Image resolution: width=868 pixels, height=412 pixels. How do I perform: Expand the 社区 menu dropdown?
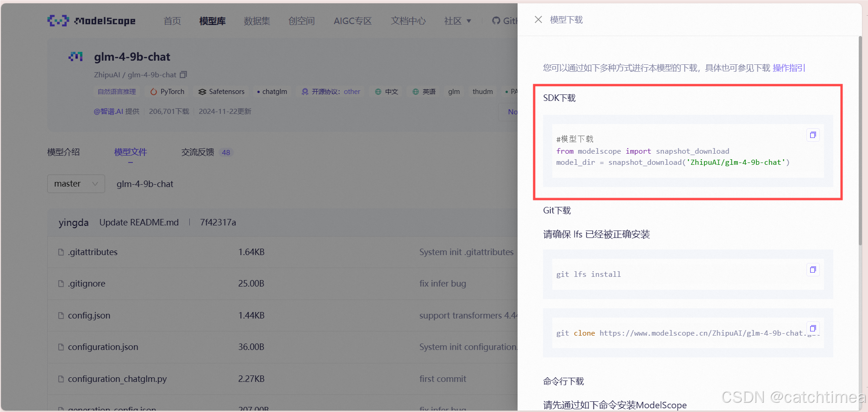pyautogui.click(x=457, y=21)
